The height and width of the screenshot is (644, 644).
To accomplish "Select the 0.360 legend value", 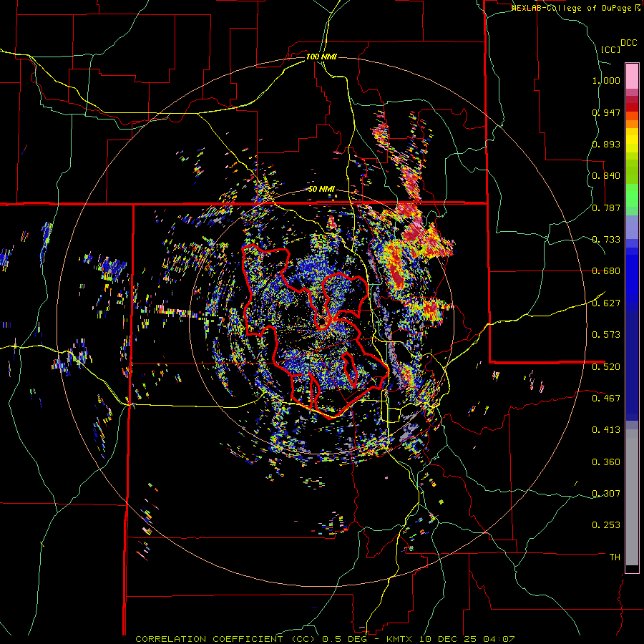I will (x=606, y=462).
